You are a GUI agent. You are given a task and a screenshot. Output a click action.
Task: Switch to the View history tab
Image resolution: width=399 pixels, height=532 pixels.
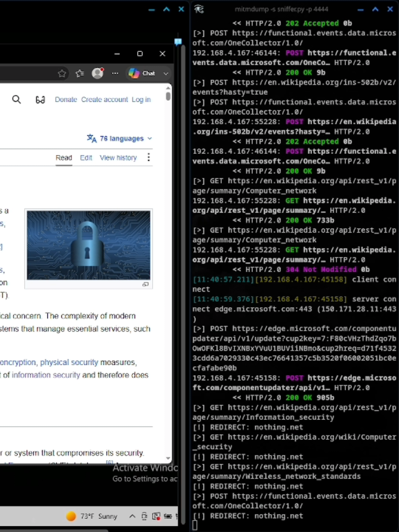click(x=118, y=158)
